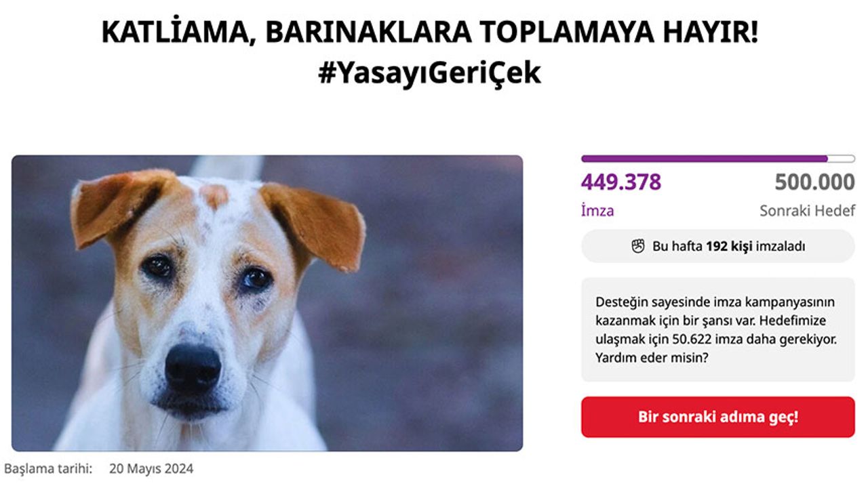Click the 'Başlama tarihi:' label
Image resolution: width=868 pixels, height=488 pixels.
tap(47, 468)
